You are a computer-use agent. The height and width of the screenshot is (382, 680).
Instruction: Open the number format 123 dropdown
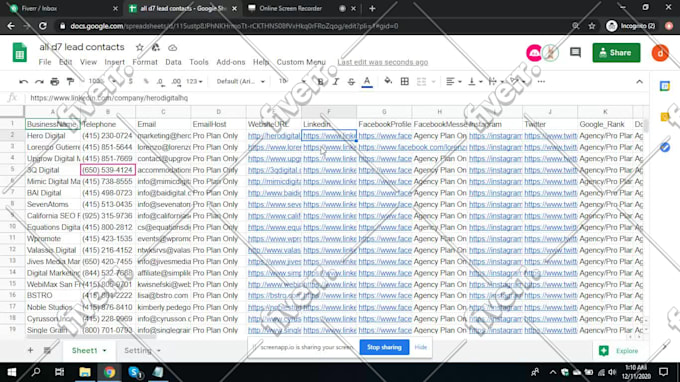[194, 82]
